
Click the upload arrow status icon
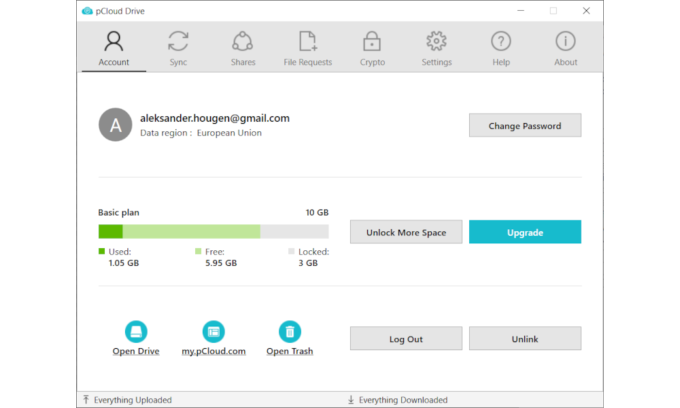86,399
